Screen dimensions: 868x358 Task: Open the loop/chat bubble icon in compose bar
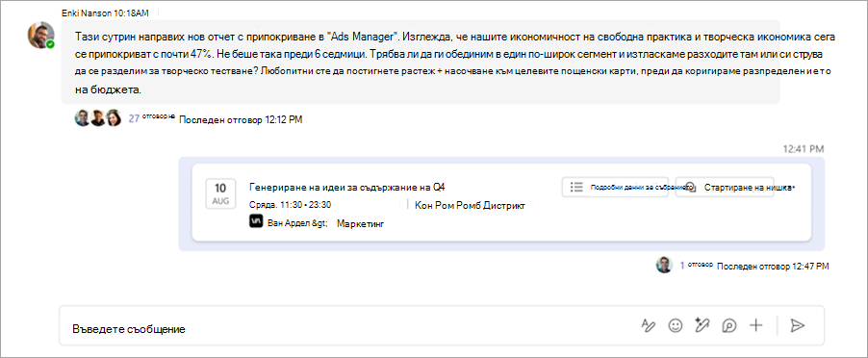[729, 326]
